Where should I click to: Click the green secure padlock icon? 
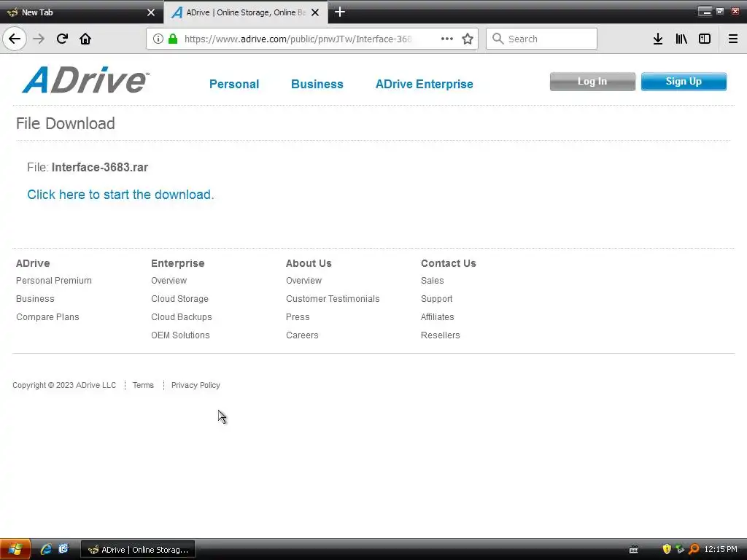(x=173, y=39)
